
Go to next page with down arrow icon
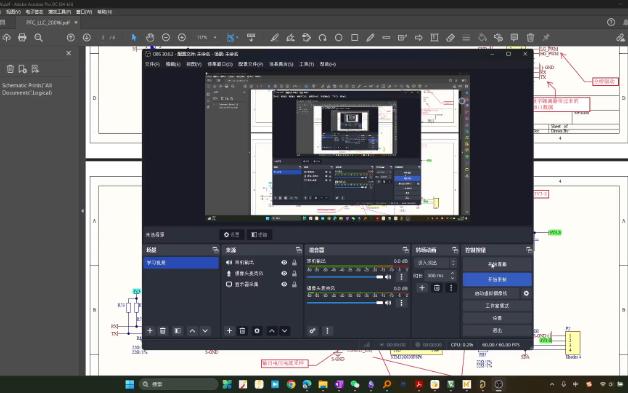tap(87, 38)
